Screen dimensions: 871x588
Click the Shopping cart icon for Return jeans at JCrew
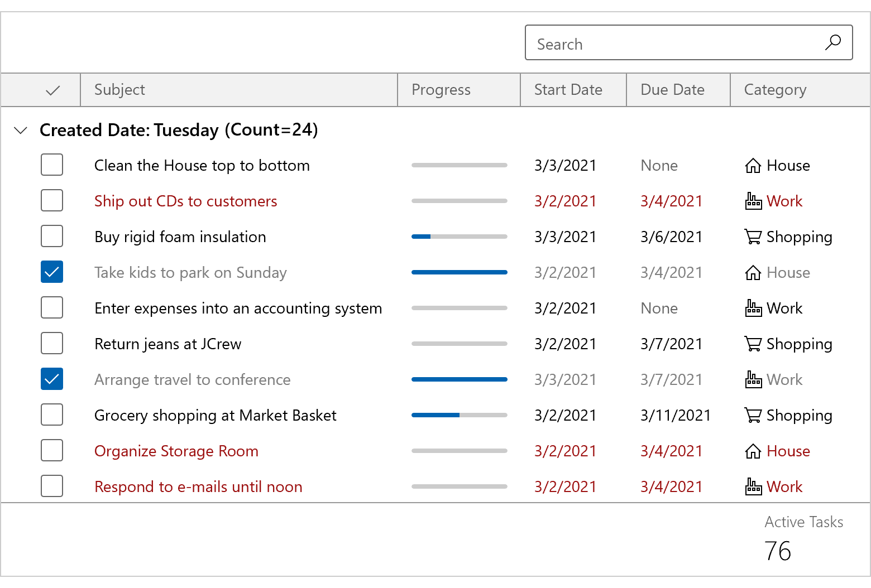753,344
